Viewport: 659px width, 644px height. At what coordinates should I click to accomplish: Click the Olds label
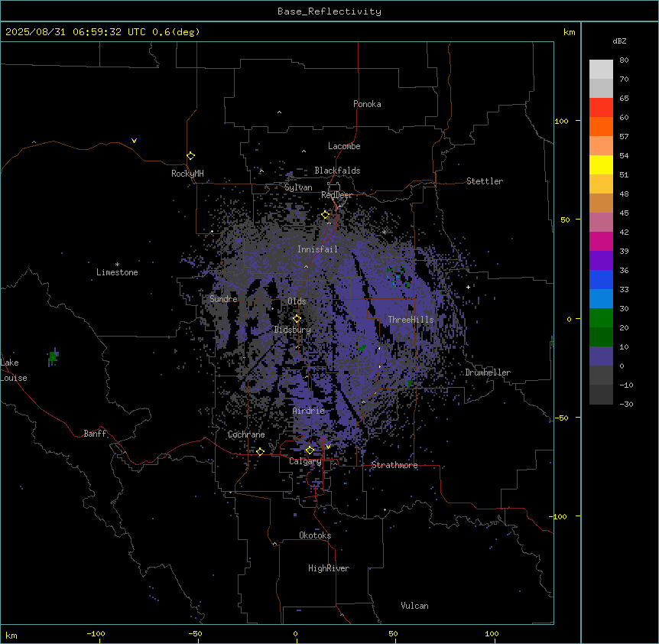click(x=297, y=301)
